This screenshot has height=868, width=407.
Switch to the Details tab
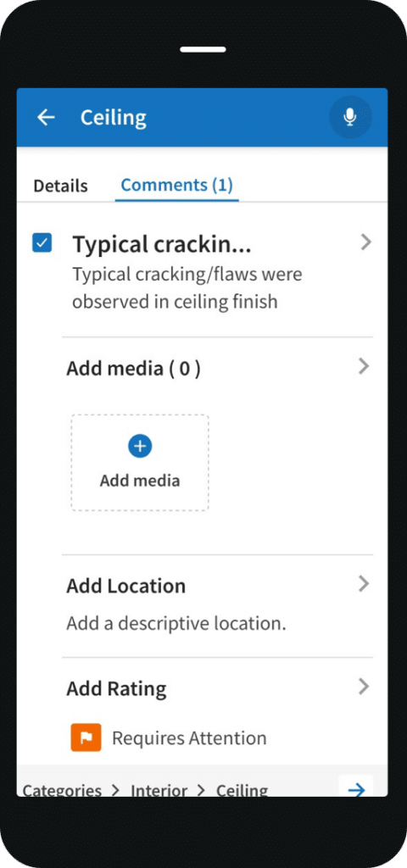click(x=60, y=186)
